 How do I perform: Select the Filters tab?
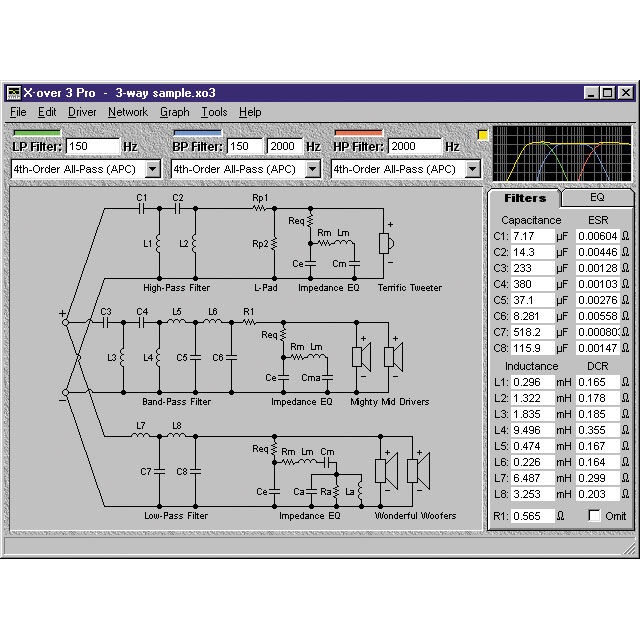[525, 198]
